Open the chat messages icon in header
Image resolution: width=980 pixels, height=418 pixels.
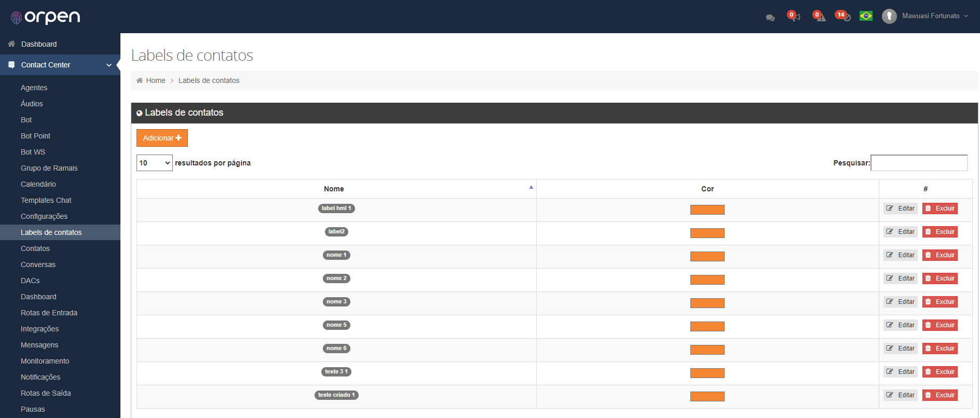pos(770,18)
